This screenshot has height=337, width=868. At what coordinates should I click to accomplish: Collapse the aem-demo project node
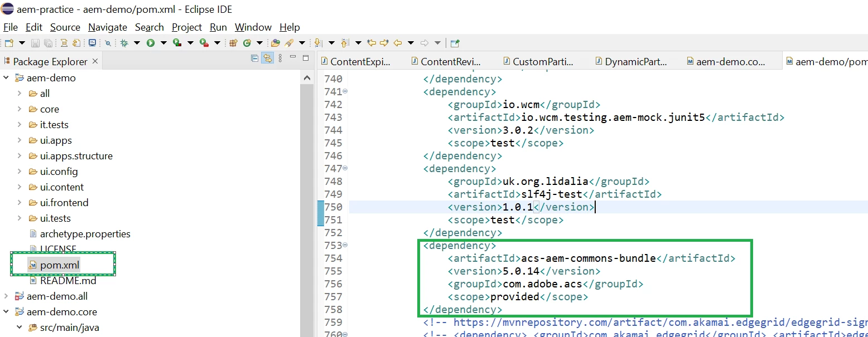tap(6, 78)
